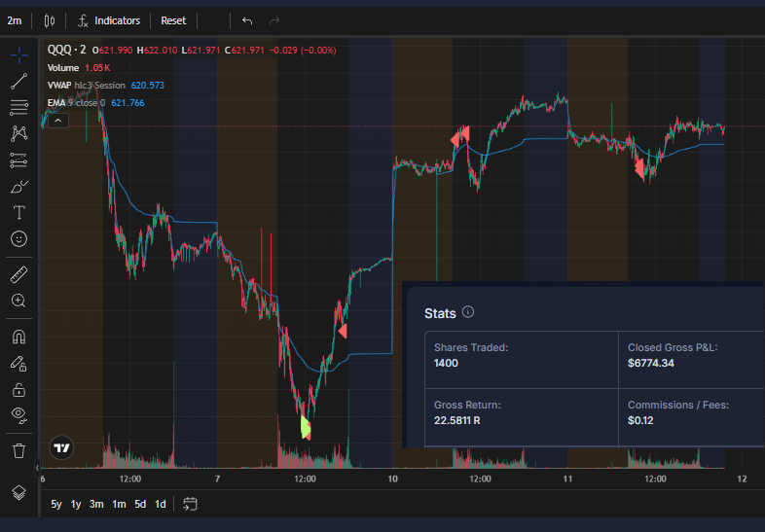Set date range to 3m
This screenshot has width=765, height=532.
[x=96, y=504]
